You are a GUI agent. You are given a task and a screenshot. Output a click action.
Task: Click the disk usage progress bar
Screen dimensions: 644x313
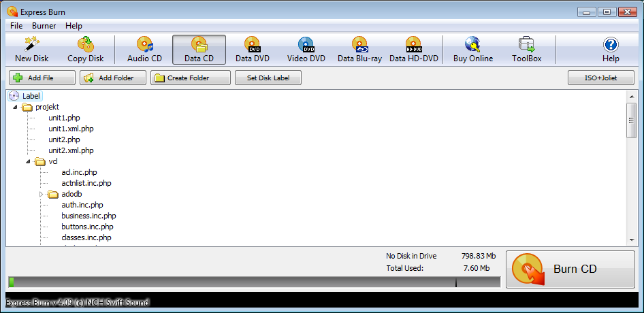254,282
